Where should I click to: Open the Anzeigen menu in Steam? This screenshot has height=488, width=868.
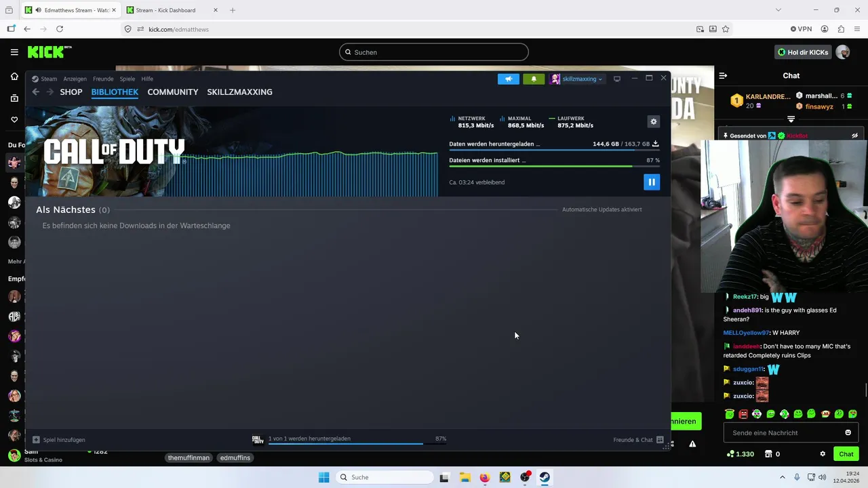coord(75,79)
